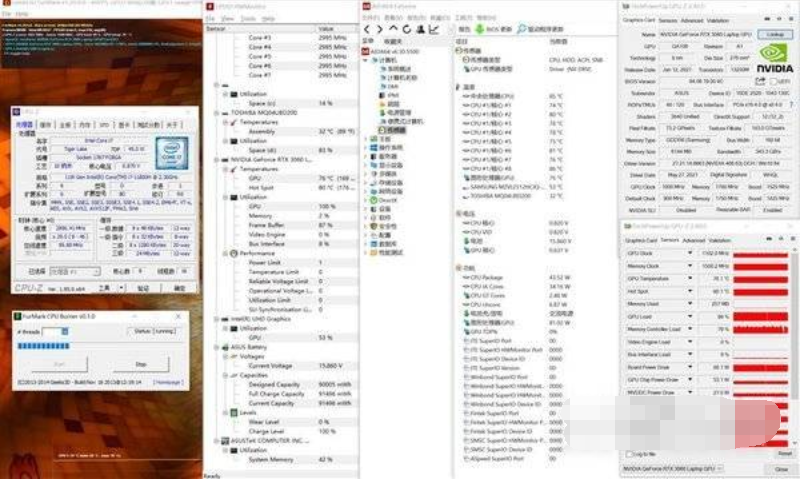Select sensor item in AIDA64 tree

pos(392,130)
